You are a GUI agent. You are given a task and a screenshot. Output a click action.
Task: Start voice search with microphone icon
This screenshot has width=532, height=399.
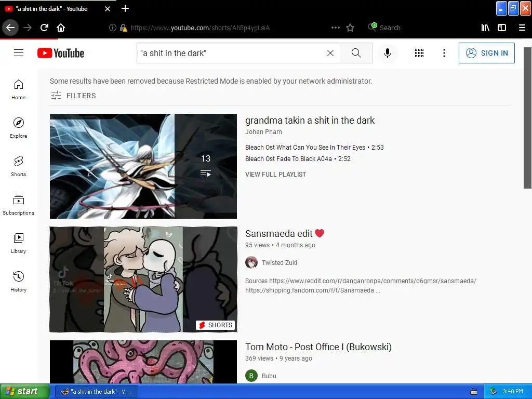388,53
